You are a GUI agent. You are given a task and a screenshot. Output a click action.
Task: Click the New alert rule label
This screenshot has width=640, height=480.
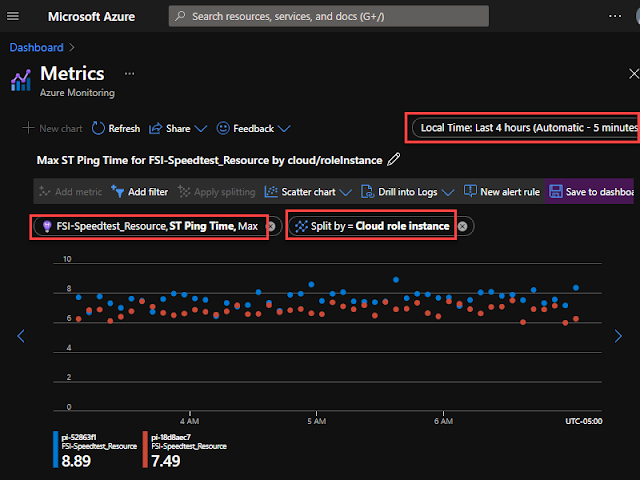510,192
